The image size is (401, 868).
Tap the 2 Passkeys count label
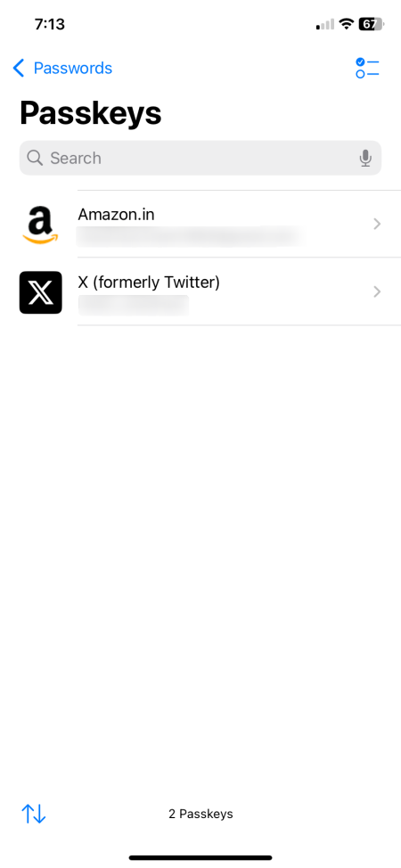pyautogui.click(x=200, y=814)
